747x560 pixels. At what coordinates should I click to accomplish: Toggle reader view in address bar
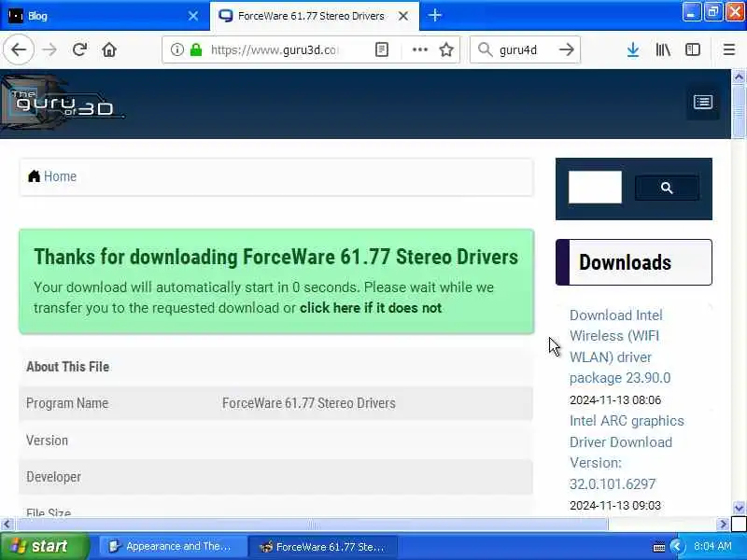[382, 49]
